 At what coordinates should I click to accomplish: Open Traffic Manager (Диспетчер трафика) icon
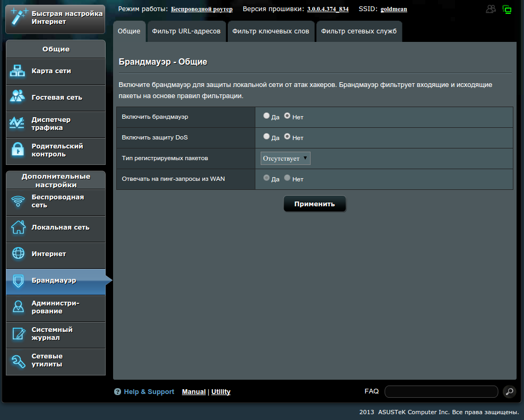[x=18, y=124]
